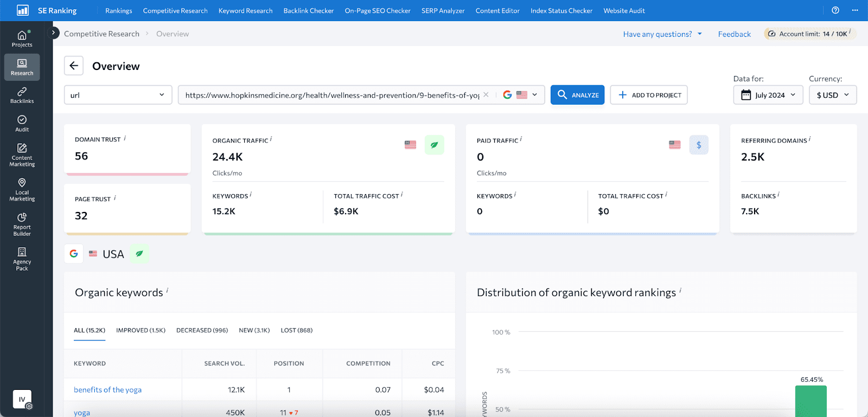Click Competitive Research breadcrumb link
868x417 pixels.
click(x=101, y=34)
